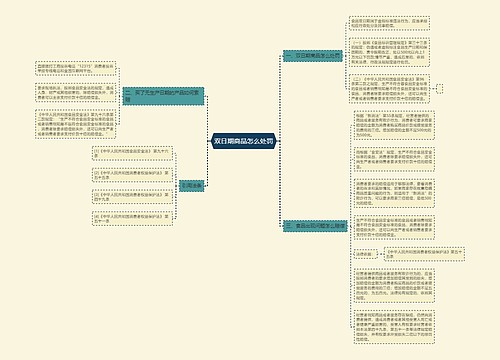The width and height of the screenshot is (500, 360).
Task: Select the central node 双日期商品怎么处罚
Action: (x=244, y=141)
